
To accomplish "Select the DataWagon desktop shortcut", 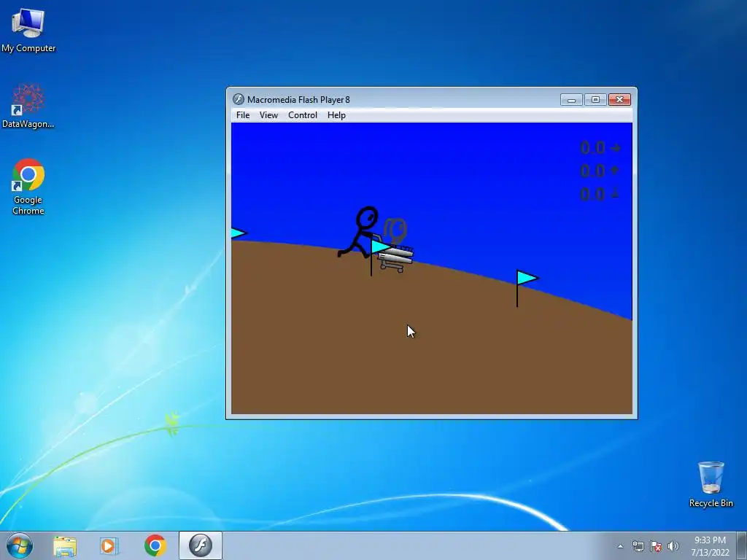I will coord(28,106).
